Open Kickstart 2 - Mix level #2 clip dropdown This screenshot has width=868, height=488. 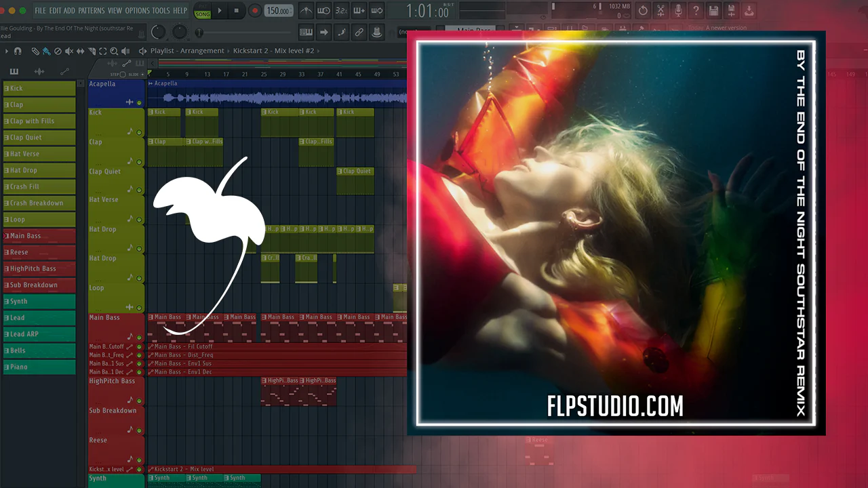pos(274,51)
